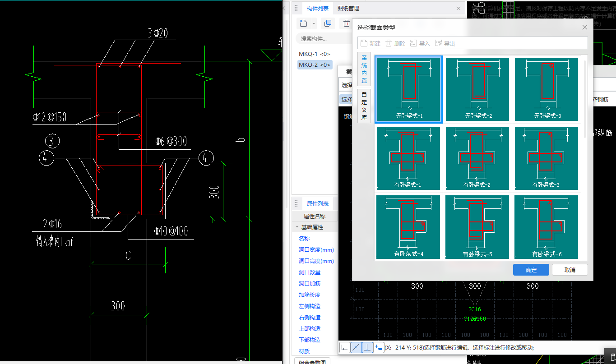Select the 下部构造 property row
The image size is (616, 364).
(x=315, y=340)
